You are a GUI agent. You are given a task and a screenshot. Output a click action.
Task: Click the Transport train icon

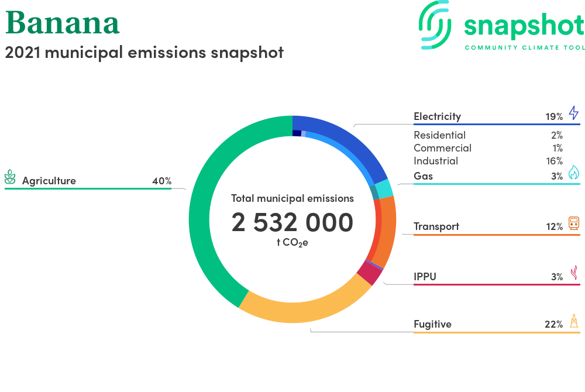(x=574, y=223)
